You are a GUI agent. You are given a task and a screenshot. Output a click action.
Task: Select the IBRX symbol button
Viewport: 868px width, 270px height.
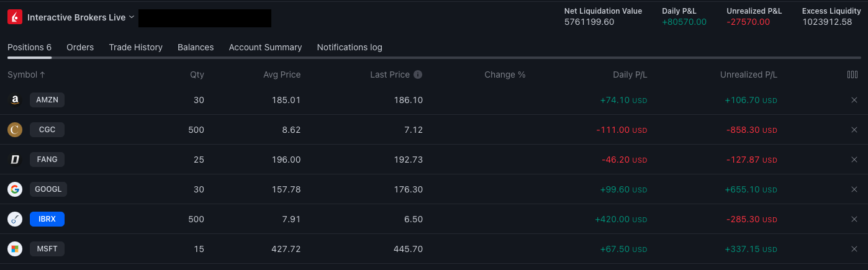(47, 219)
